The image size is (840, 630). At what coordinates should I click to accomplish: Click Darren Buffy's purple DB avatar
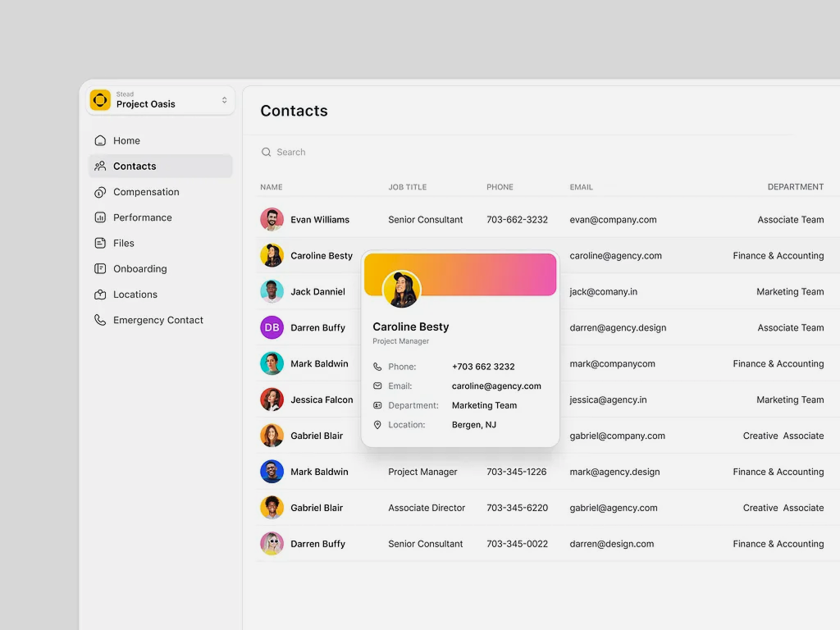coord(272,327)
